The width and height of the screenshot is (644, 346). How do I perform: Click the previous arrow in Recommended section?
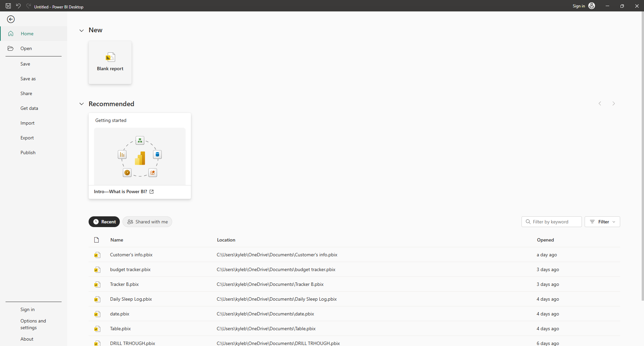coord(600,103)
